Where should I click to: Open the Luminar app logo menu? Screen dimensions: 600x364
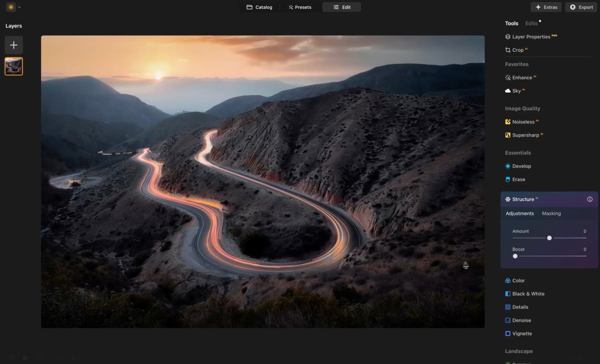click(11, 7)
